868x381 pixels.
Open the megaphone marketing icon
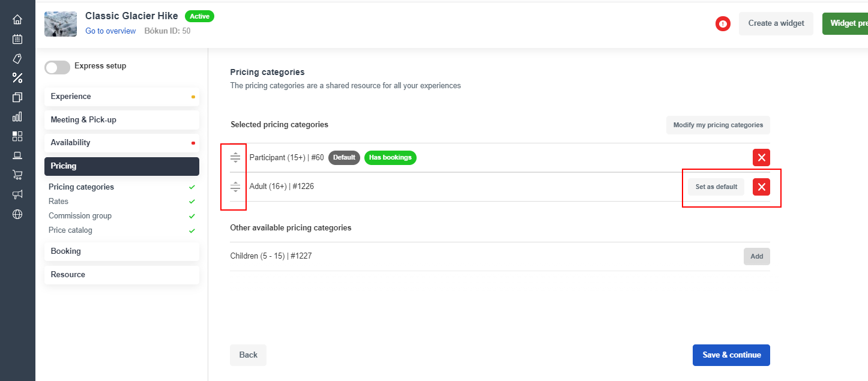17,194
